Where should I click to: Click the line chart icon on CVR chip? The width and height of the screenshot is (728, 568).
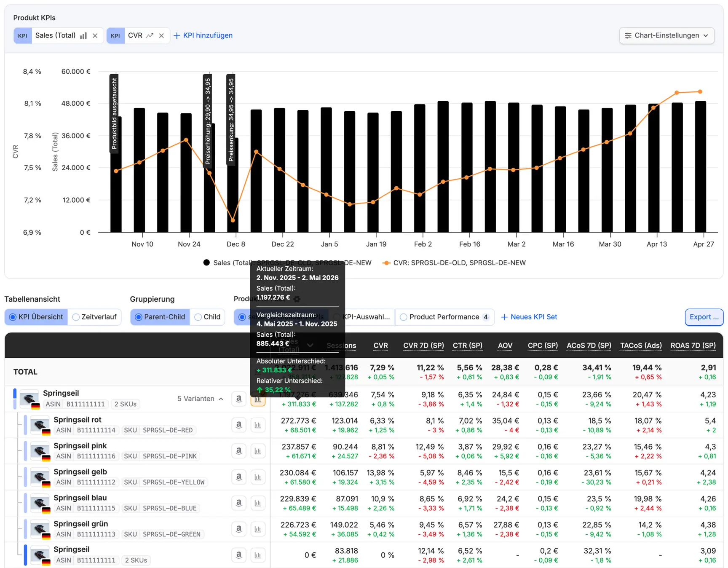[x=150, y=36]
